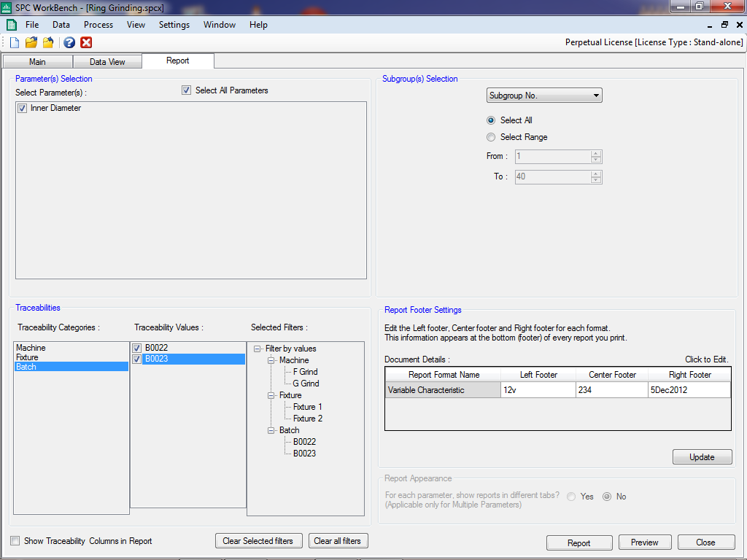Edit the Center Footer cell 234
The image size is (747, 560).
(x=612, y=390)
